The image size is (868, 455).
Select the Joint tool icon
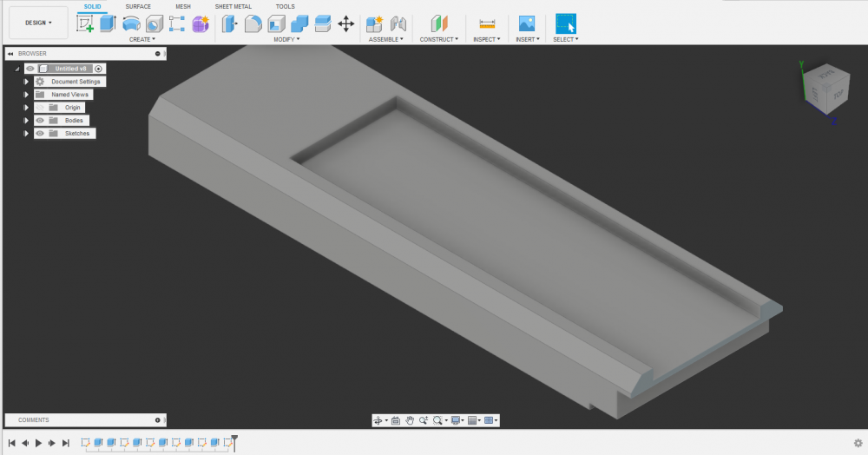[398, 23]
